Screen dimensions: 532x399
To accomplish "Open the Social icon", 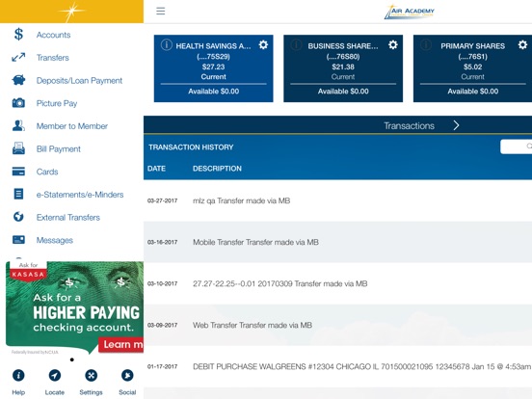I will [127, 375].
